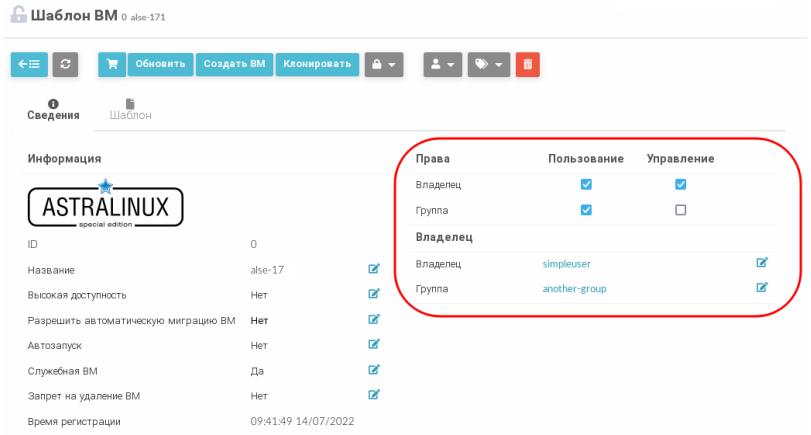Edit the Группа owner another-group via pencil icon

pyautogui.click(x=762, y=288)
